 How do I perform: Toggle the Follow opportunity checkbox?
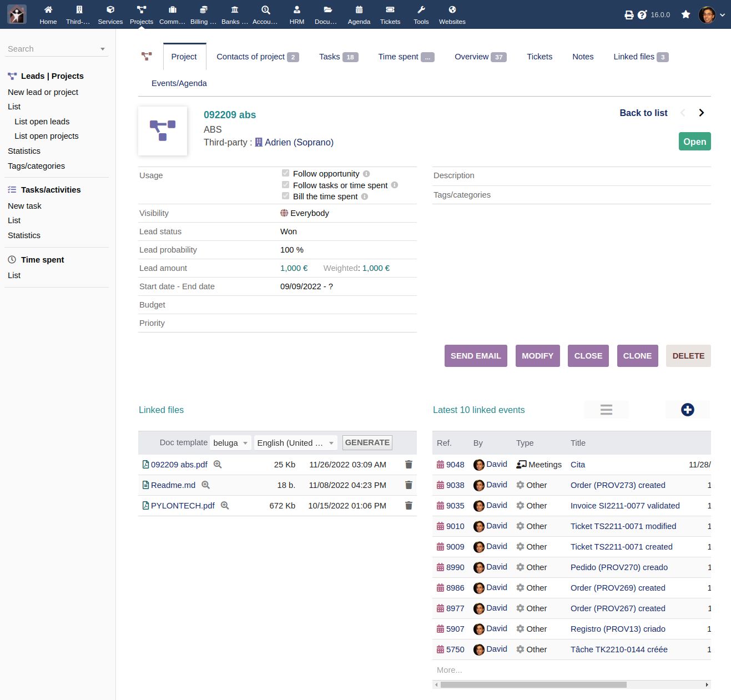click(x=285, y=173)
